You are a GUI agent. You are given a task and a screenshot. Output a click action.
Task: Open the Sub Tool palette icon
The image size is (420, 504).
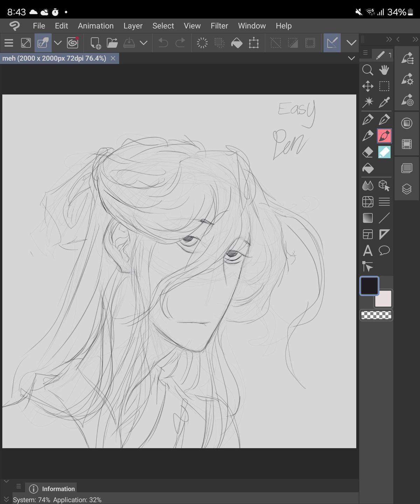click(407, 58)
